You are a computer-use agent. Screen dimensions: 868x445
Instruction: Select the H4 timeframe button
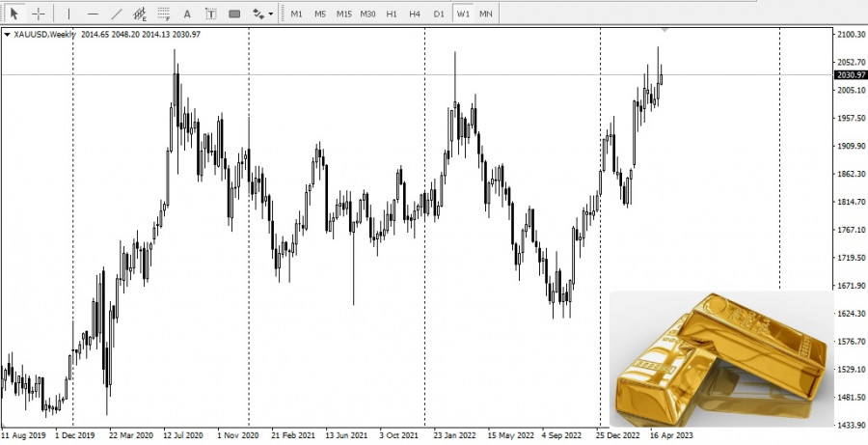pyautogui.click(x=415, y=14)
